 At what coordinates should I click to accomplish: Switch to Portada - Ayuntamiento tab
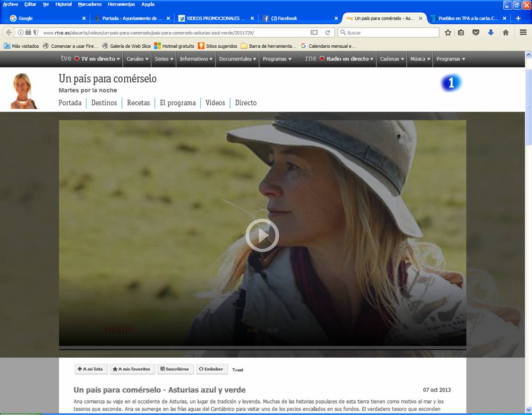(132, 18)
